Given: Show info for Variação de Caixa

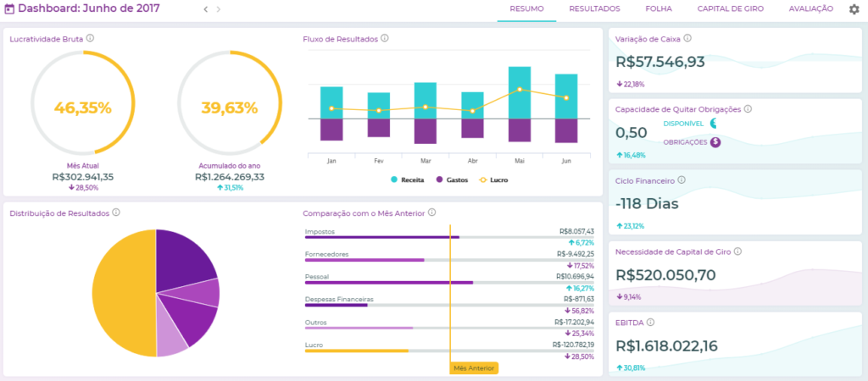Looking at the screenshot, I should tap(687, 38).
